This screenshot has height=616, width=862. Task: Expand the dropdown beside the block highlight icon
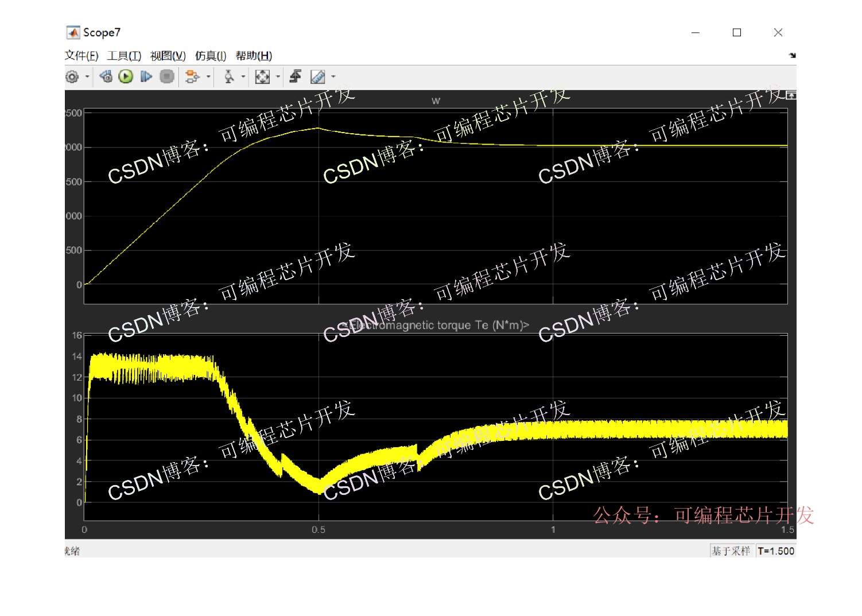click(208, 76)
